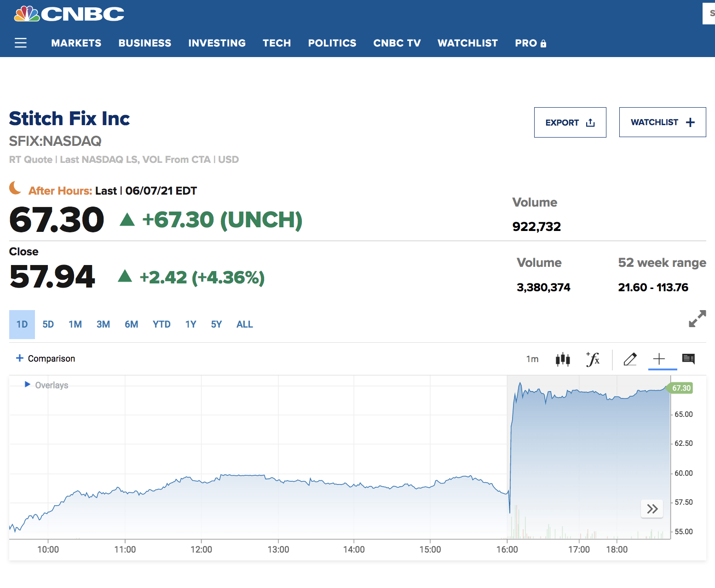
Task: Click the double-chevron scroll-to-latest button
Action: 652,509
